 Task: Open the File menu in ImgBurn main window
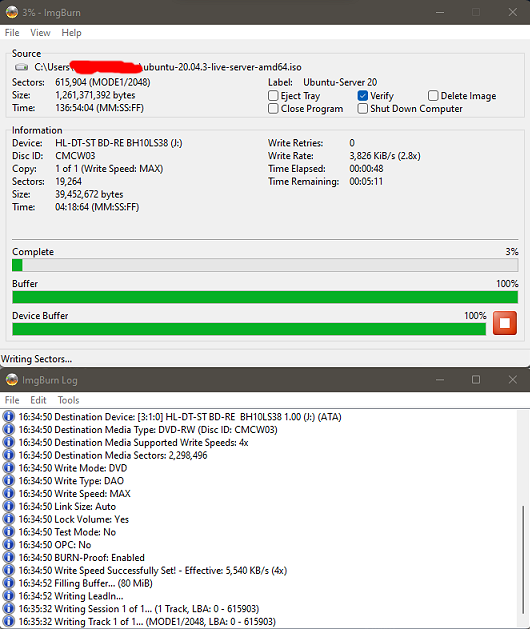click(12, 33)
